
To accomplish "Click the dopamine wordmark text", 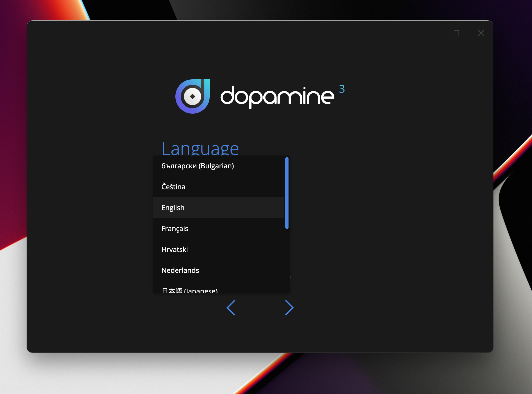I will coord(277,96).
